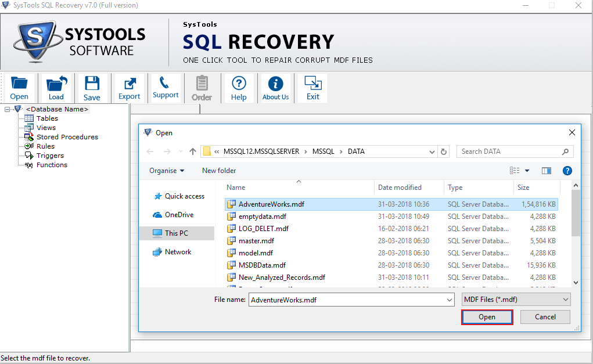Click the search magnifier icon
The height and width of the screenshot is (364, 593).
click(565, 152)
